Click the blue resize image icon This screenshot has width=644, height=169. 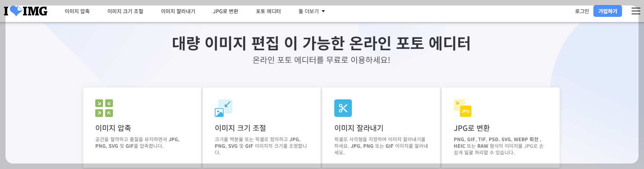point(224,108)
